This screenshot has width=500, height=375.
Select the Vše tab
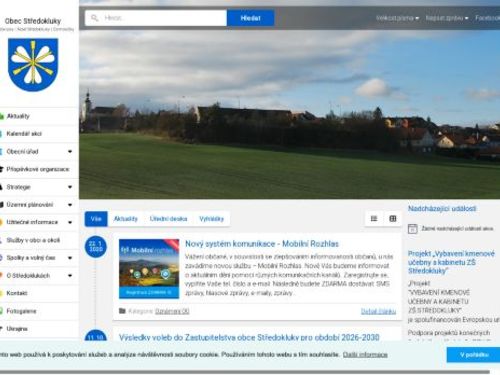96,219
